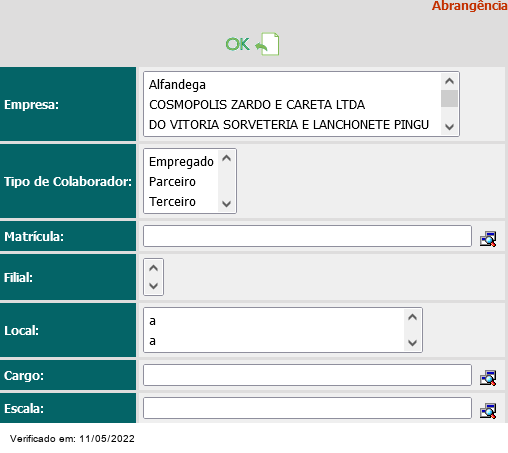Click the Filial list up arrow
The image size is (508, 453).
[153, 268]
